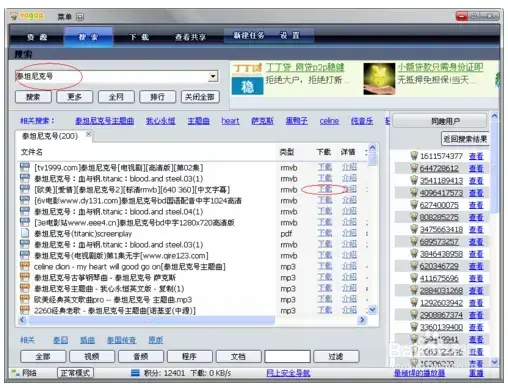Click the 关闭全部 button
This screenshot has width=508, height=388.
coord(200,97)
